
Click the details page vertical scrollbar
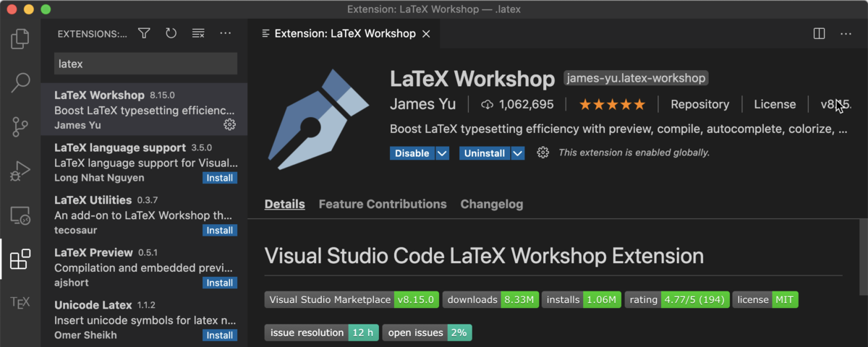[863, 257]
